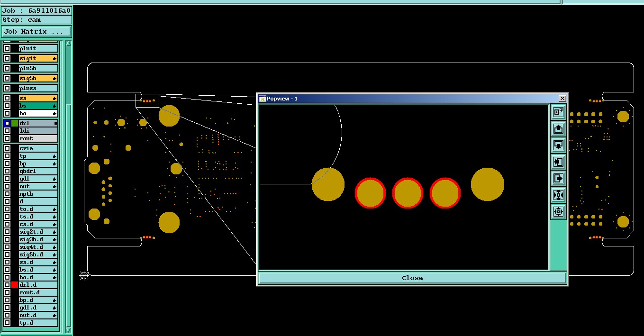Click the pan right icon in Popview
This screenshot has height=336, width=644.
558,178
